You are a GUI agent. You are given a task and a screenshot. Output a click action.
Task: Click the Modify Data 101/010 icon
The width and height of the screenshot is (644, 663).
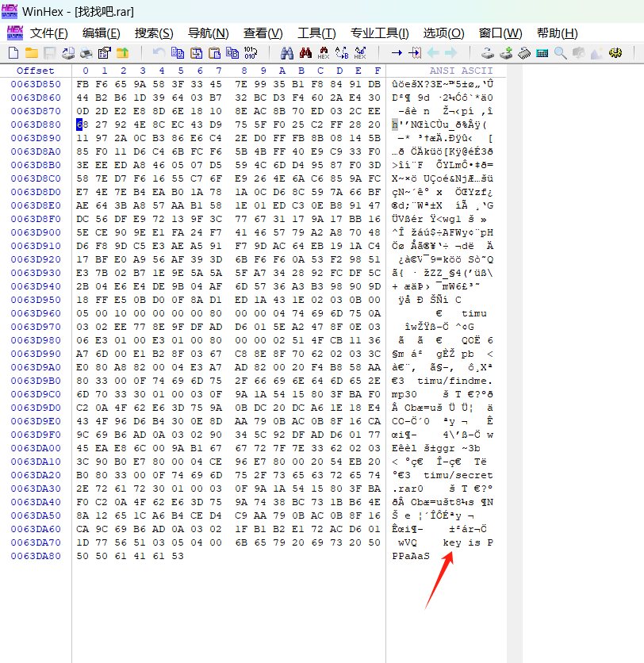pyautogui.click(x=251, y=53)
